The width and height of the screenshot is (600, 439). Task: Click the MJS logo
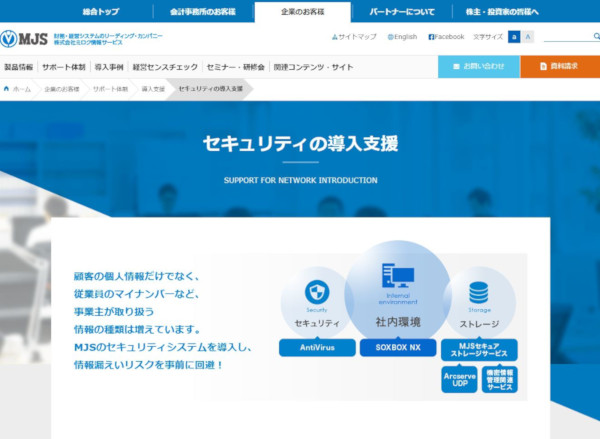click(x=24, y=39)
